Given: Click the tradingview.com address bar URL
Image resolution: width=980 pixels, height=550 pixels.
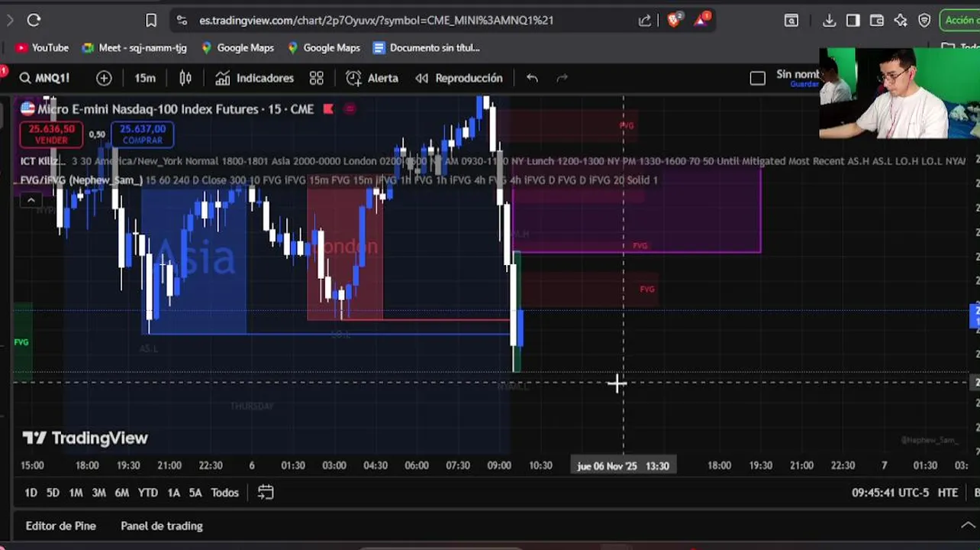Looking at the screenshot, I should pyautogui.click(x=376, y=21).
